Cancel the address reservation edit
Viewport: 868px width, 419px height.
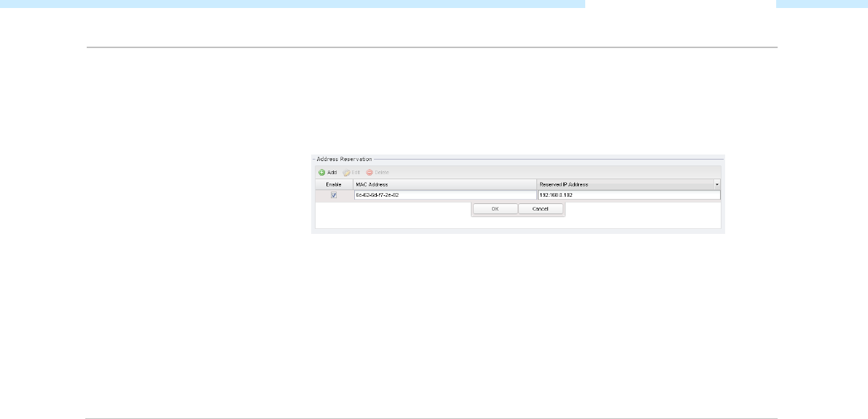[x=540, y=209]
